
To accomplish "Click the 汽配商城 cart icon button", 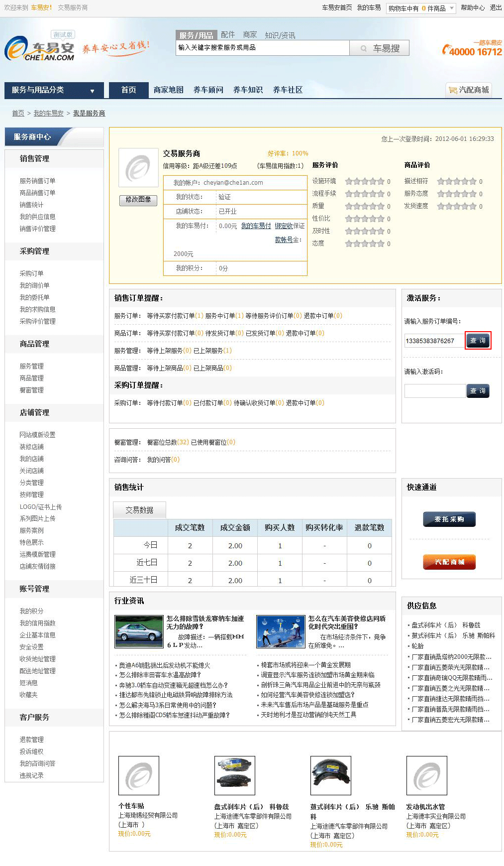I will click(x=468, y=90).
